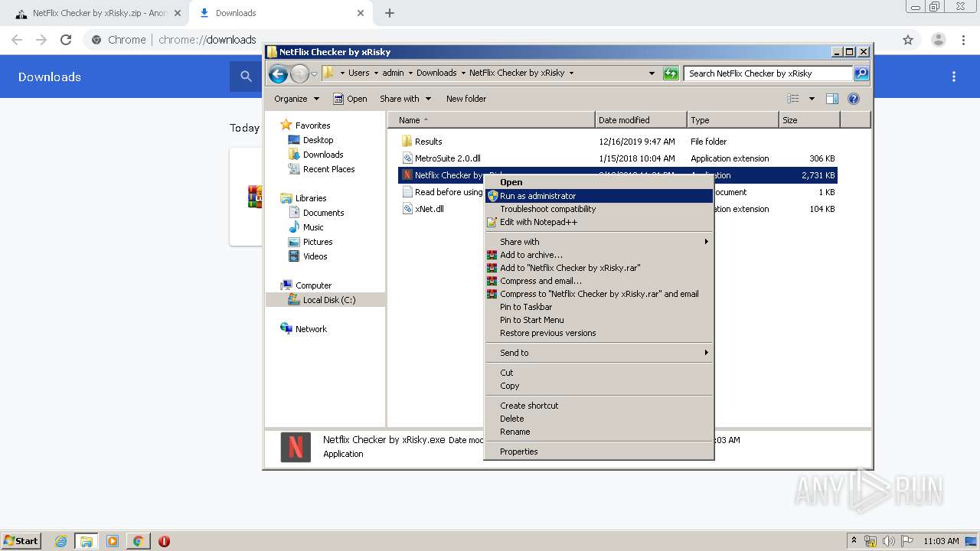Choose Pin to Taskbar
The width and height of the screenshot is (980, 551).
tap(599, 307)
